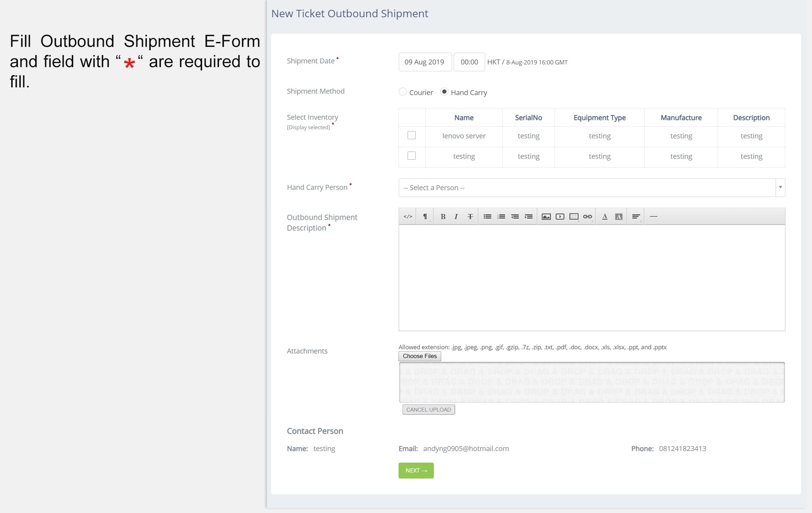Viewport: 812px width, 513px height.
Task: Insert an image into the description
Action: pos(546,217)
